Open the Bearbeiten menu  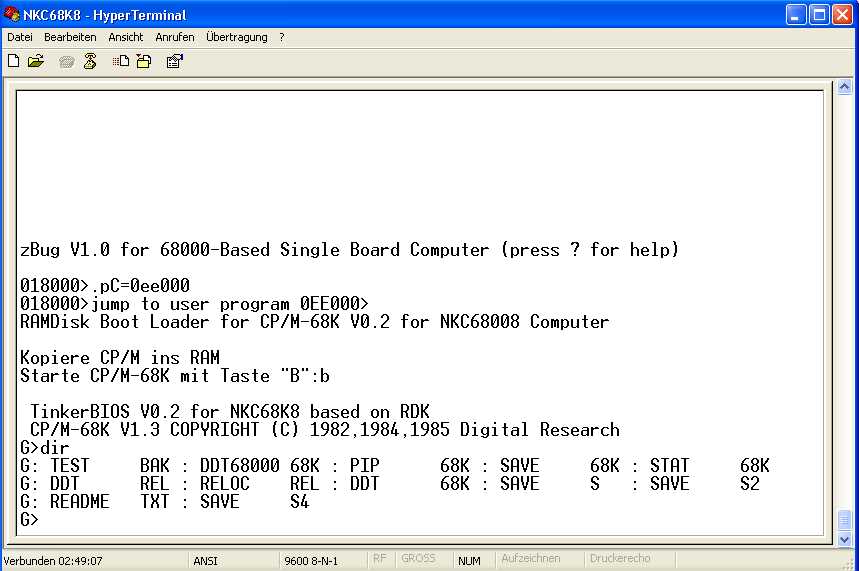(x=70, y=37)
